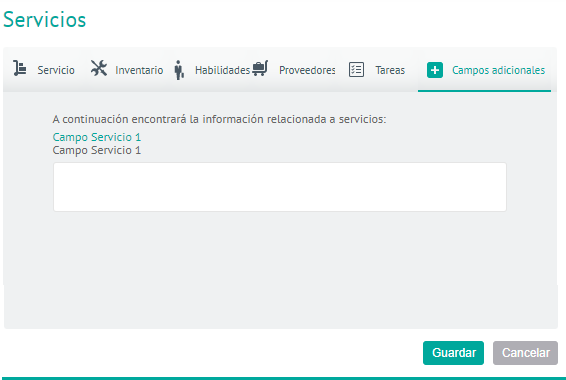Screen dimensions: 566x380
Task: Click the luggage cart Proveedores icon
Action: click(x=260, y=68)
